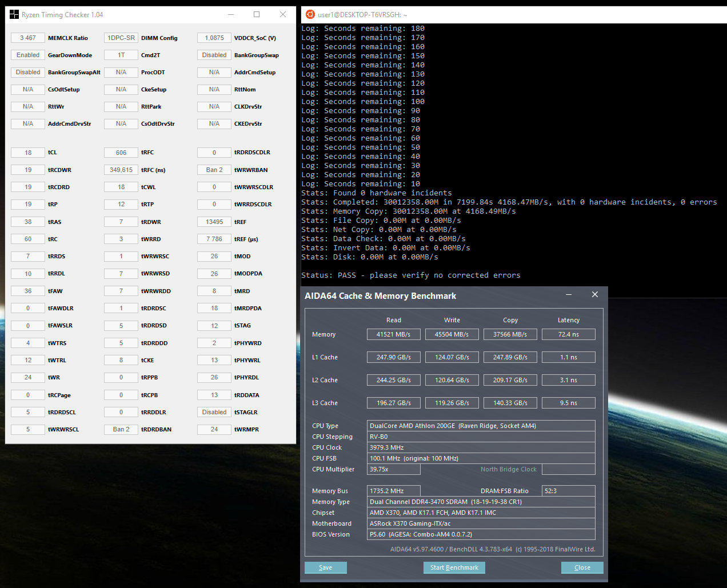This screenshot has width=727, height=588.
Task: Click Memory Read result 41521 MB/s
Action: [x=394, y=334]
